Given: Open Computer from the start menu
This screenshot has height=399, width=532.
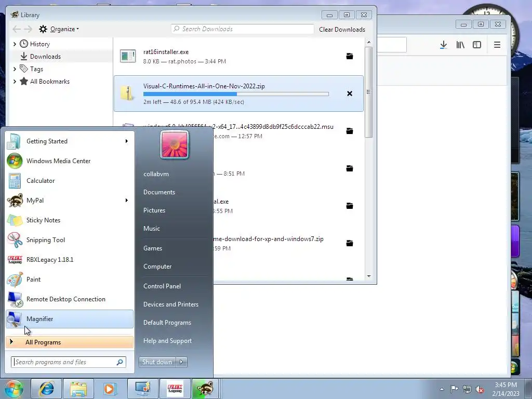Looking at the screenshot, I should (x=157, y=267).
